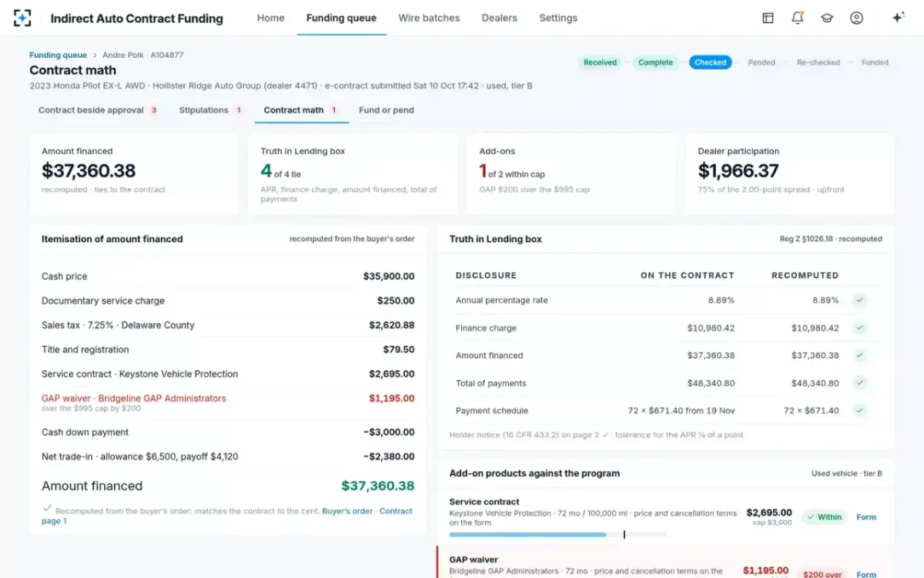Click the '$200 over' badge on GAP waiver
Image resolution: width=924 pixels, height=578 pixels.
(x=822, y=574)
